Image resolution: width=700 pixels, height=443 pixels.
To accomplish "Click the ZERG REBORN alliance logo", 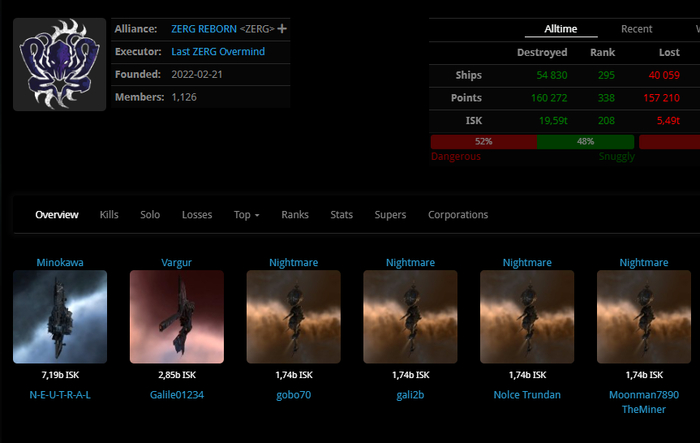I will [60, 64].
